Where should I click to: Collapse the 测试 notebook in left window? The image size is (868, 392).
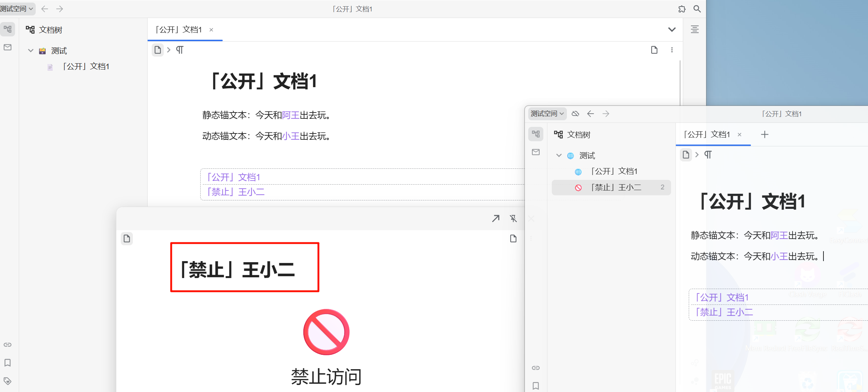31,51
